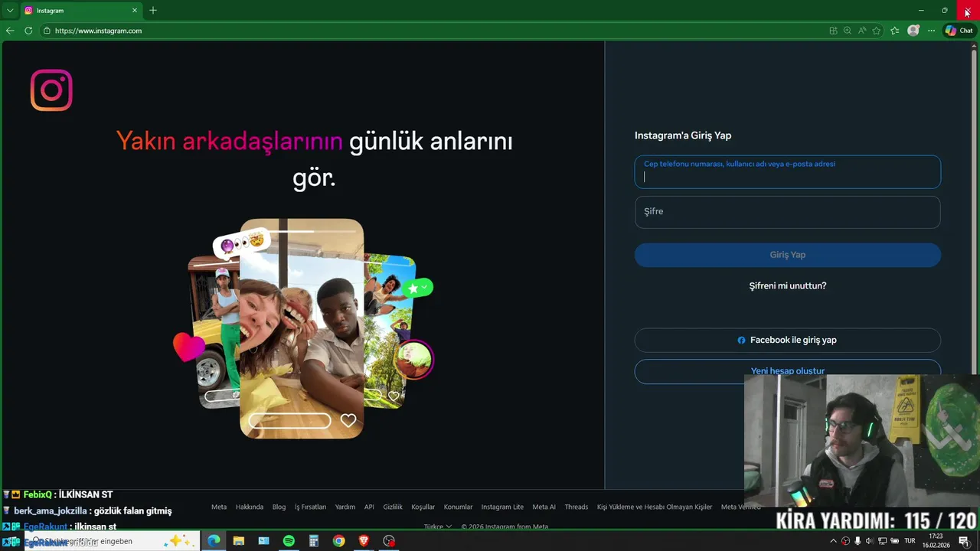Open the browser profile avatar
The height and width of the screenshot is (551, 980).
913,31
